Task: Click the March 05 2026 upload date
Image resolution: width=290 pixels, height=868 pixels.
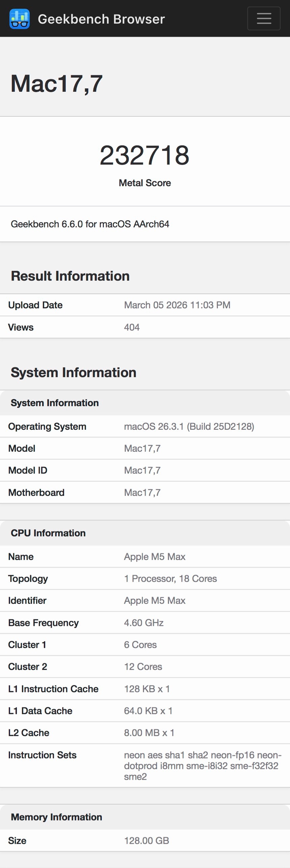Action: [177, 305]
